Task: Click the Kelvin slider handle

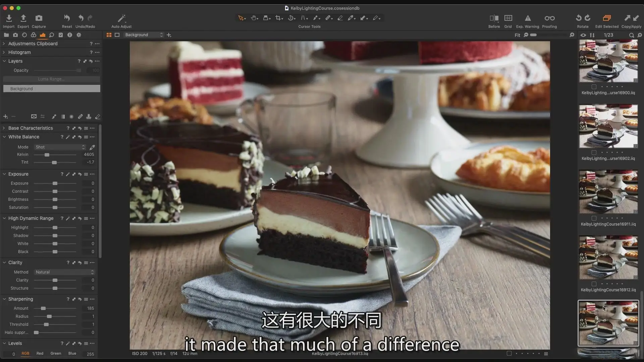Action: (47, 155)
